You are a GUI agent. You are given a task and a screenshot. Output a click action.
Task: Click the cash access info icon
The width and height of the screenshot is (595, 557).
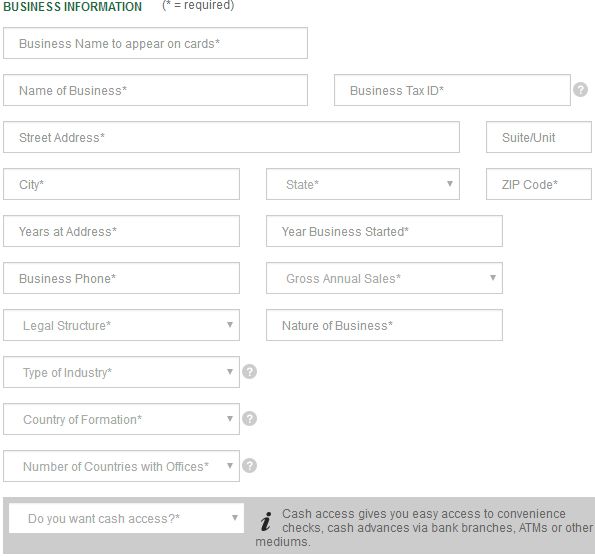point(266,521)
